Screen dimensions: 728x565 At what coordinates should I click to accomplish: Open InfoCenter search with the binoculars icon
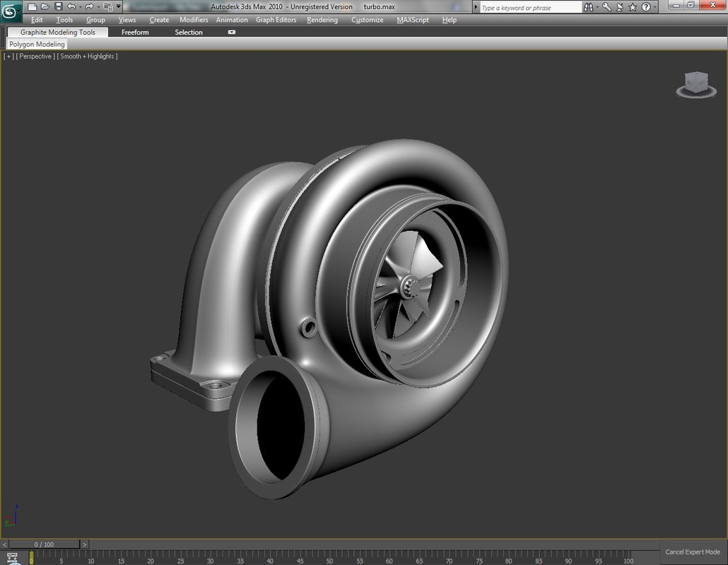click(588, 6)
